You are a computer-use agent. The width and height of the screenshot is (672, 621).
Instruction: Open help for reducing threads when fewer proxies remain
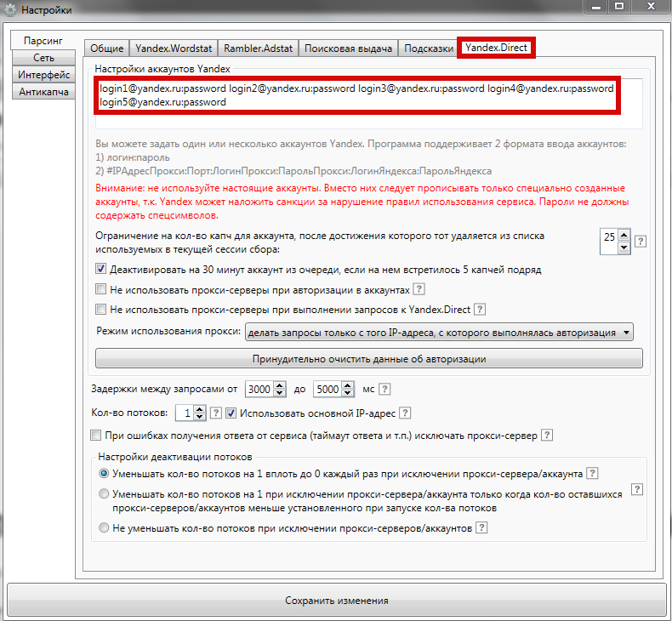[x=637, y=489]
